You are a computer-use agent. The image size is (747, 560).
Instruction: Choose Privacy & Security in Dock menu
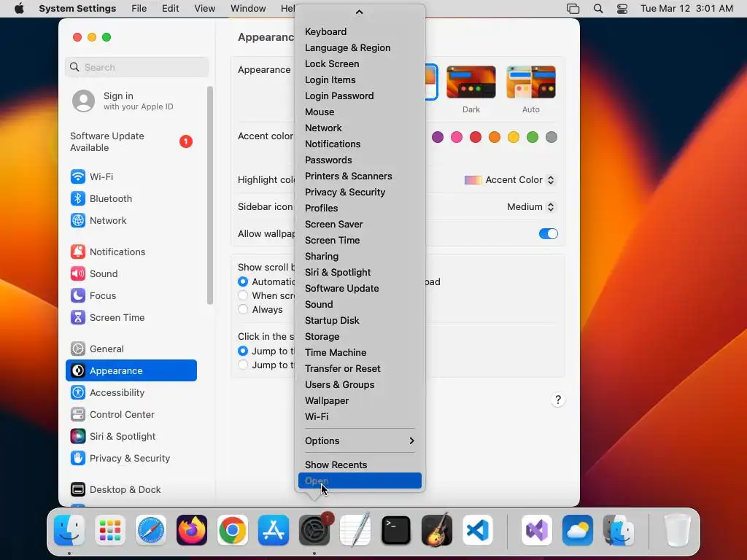tap(360, 192)
